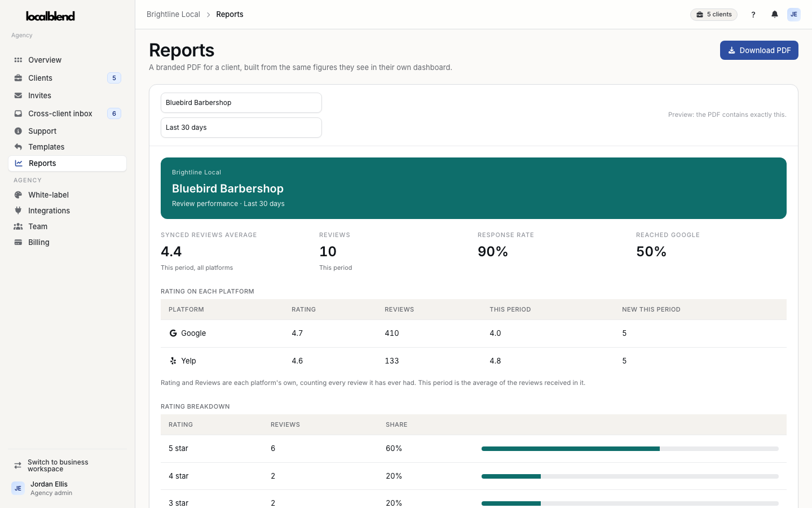Click the Team people icon
The width and height of the screenshot is (812, 508).
pos(18,226)
